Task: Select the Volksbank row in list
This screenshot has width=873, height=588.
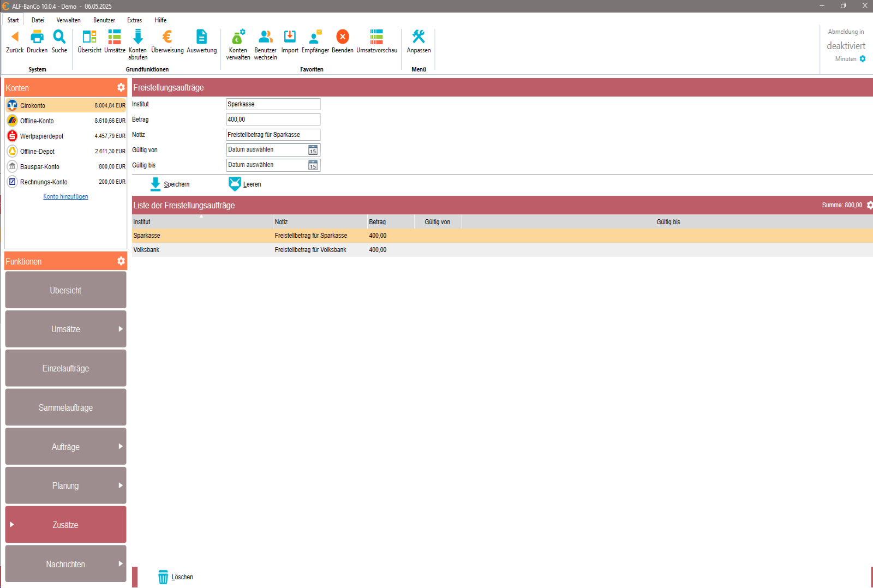Action: pyautogui.click(x=502, y=250)
